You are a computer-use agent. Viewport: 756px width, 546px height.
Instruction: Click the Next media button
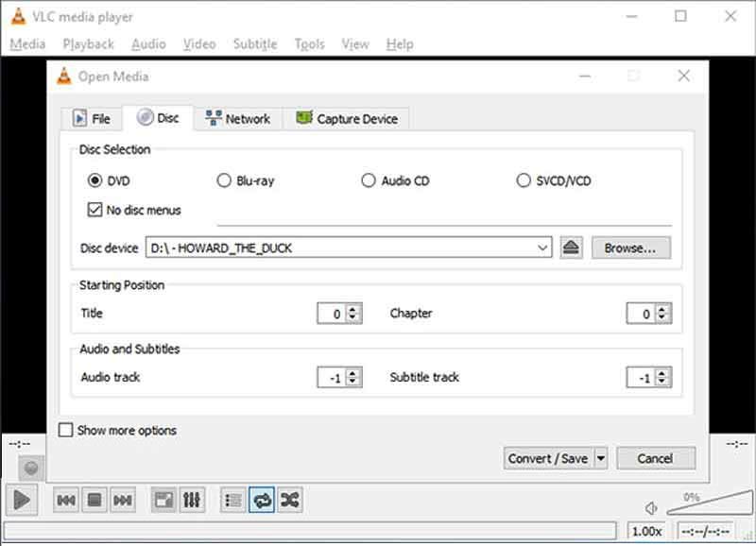123,501
